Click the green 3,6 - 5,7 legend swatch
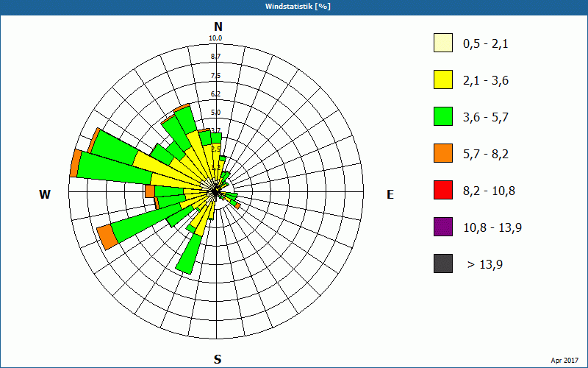 click(x=443, y=116)
